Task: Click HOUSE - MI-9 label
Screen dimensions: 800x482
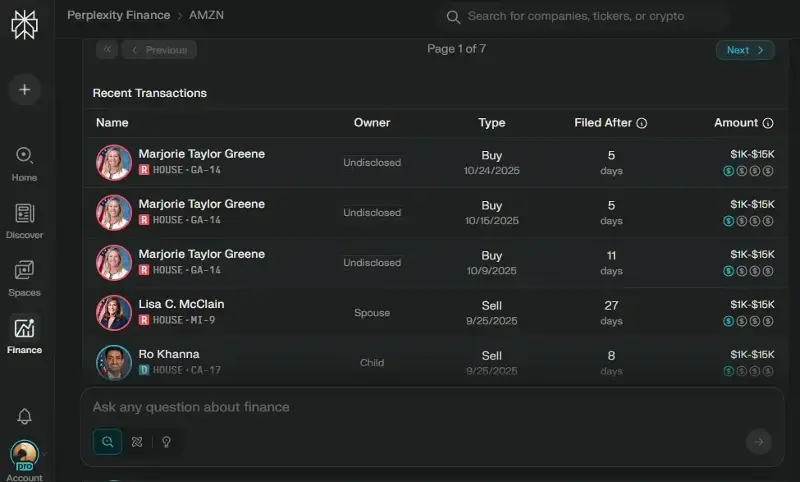Action: (184, 320)
